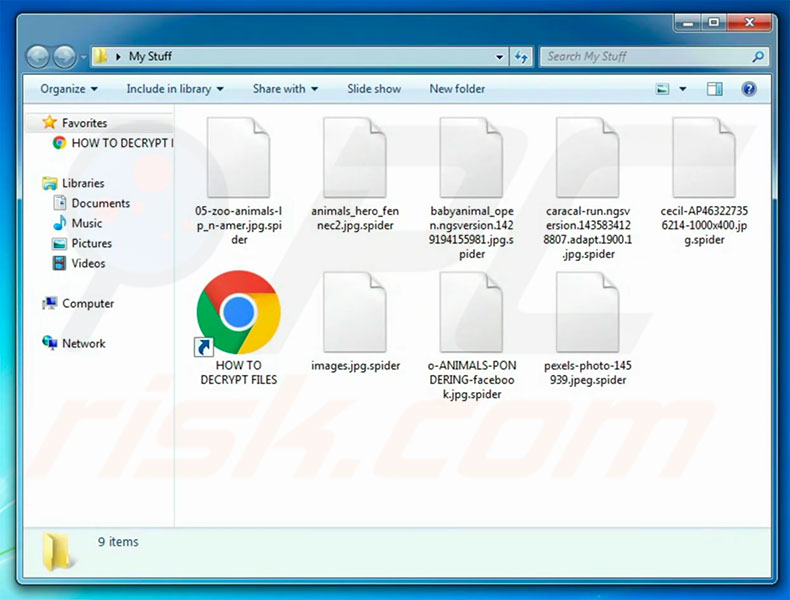Show the preview pane icon

(715, 89)
